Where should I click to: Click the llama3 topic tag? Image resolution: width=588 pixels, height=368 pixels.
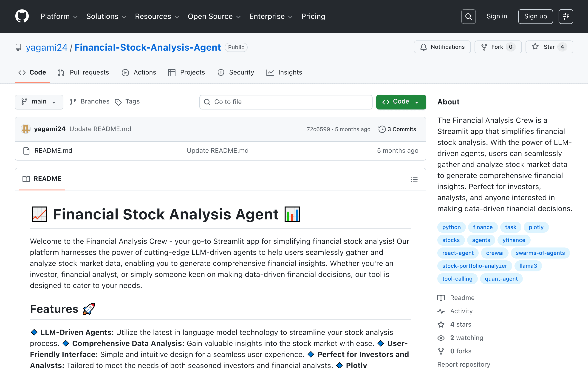tap(528, 266)
